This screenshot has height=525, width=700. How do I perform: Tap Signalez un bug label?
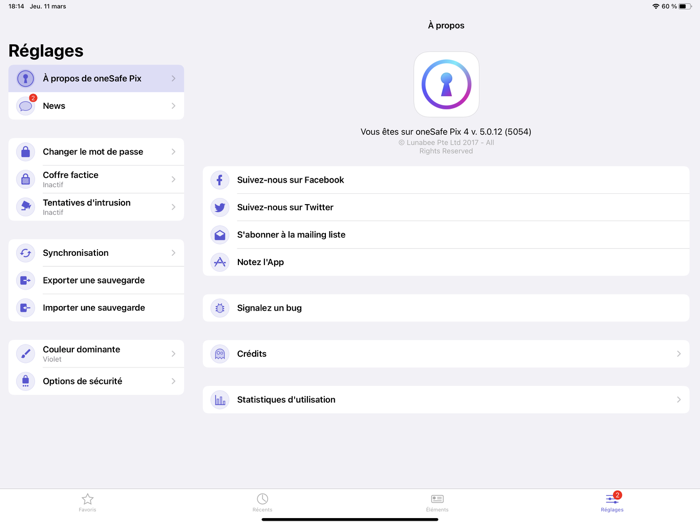click(x=269, y=308)
